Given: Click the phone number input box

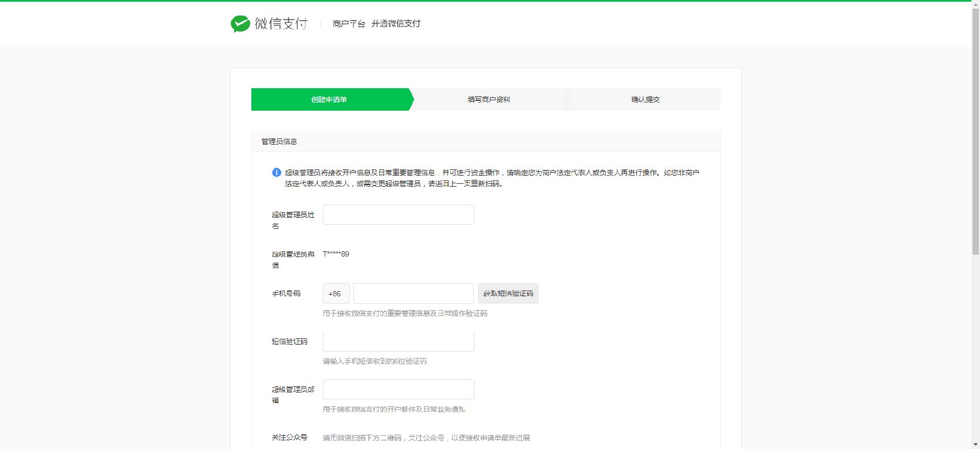Looking at the screenshot, I should click(x=413, y=293).
